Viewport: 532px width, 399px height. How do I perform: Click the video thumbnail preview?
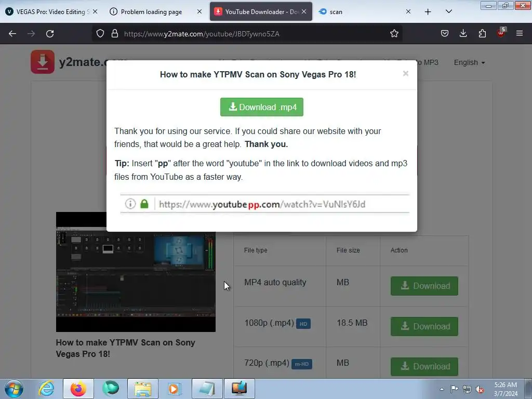click(136, 272)
